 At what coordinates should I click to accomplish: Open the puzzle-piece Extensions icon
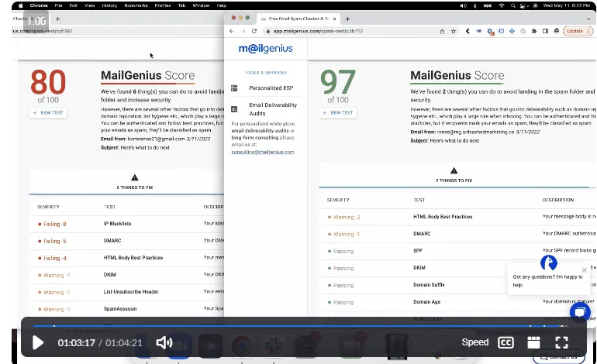coord(533,31)
